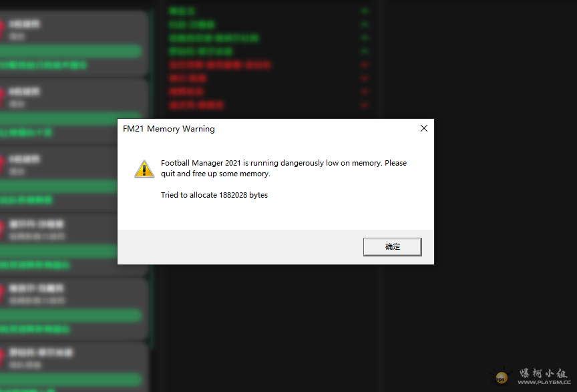
Task: Click the red indicator beside the longest red row
Action: click(x=365, y=65)
